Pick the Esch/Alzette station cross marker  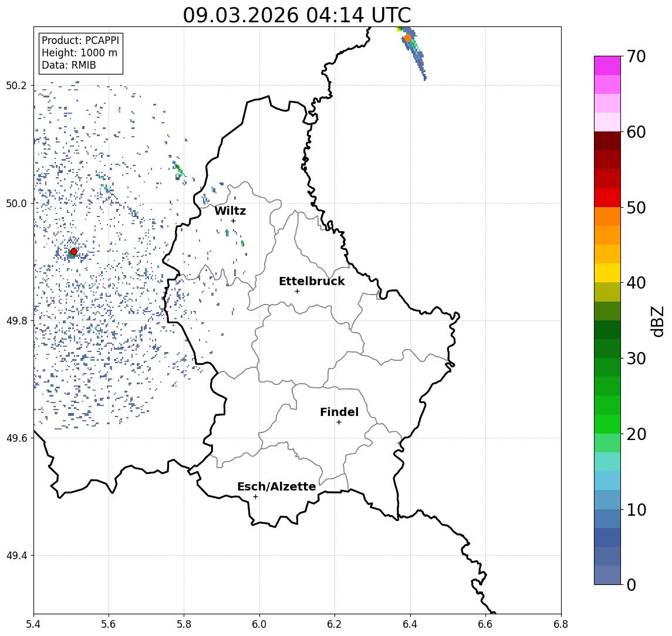[x=255, y=496]
